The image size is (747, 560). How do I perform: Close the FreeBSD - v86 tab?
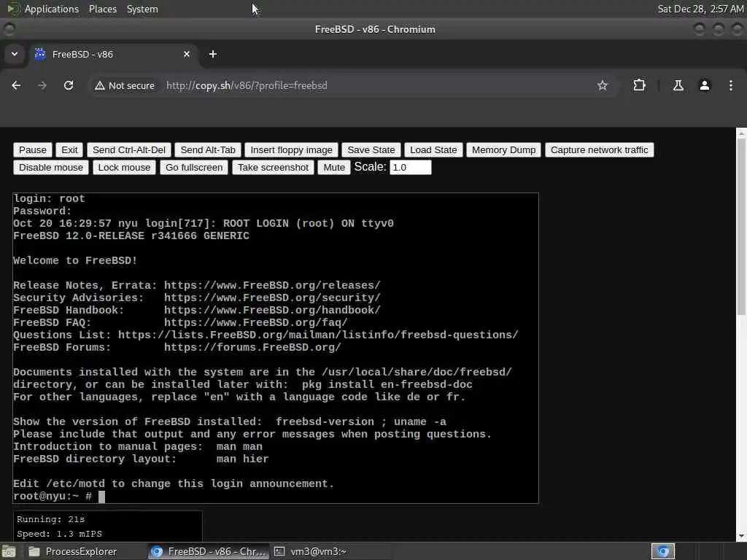click(187, 54)
